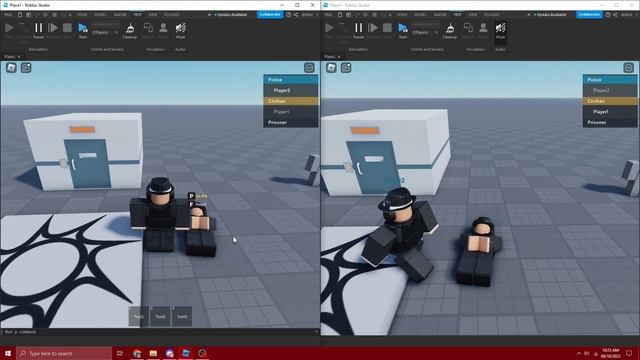Open the chat icon in left viewport
640x360 pixels.
click(x=26, y=68)
